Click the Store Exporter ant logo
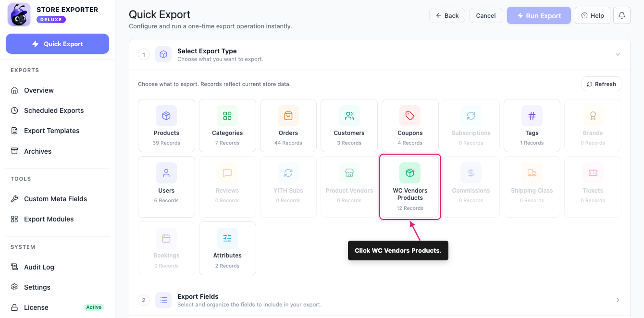This screenshot has width=644, height=318. [19, 14]
